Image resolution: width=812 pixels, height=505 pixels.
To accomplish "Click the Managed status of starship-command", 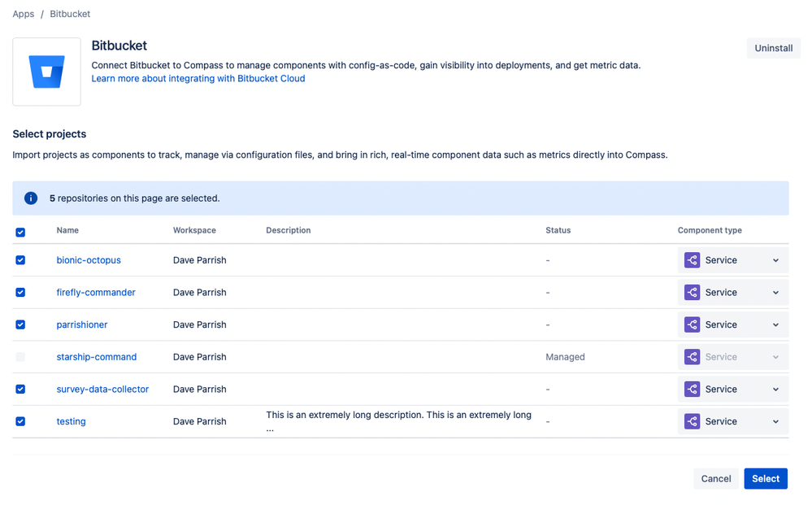I will (x=565, y=357).
